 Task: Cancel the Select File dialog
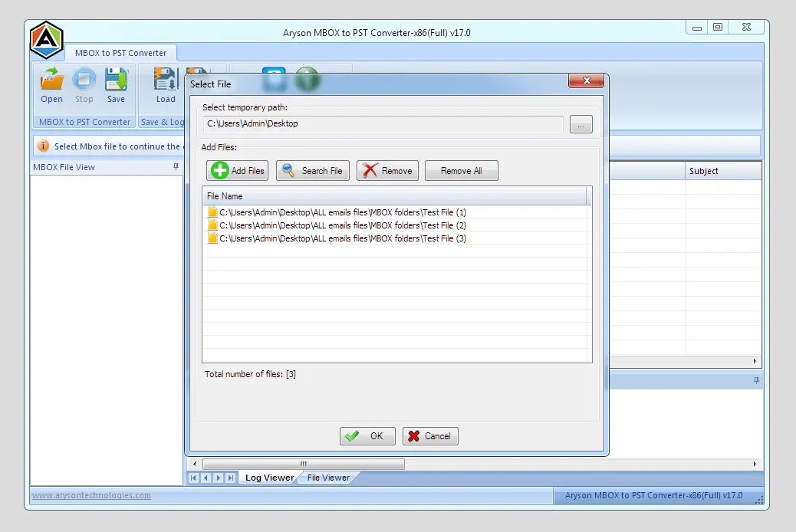click(x=430, y=436)
